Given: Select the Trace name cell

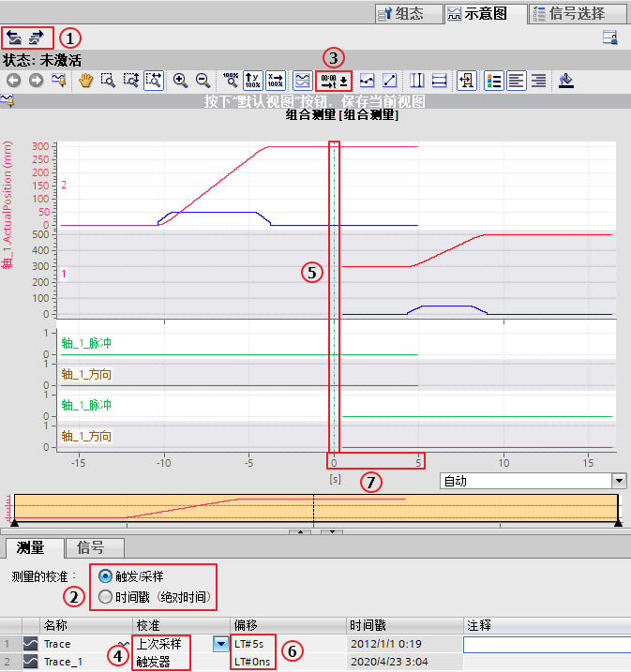Looking at the screenshot, I should [57, 644].
